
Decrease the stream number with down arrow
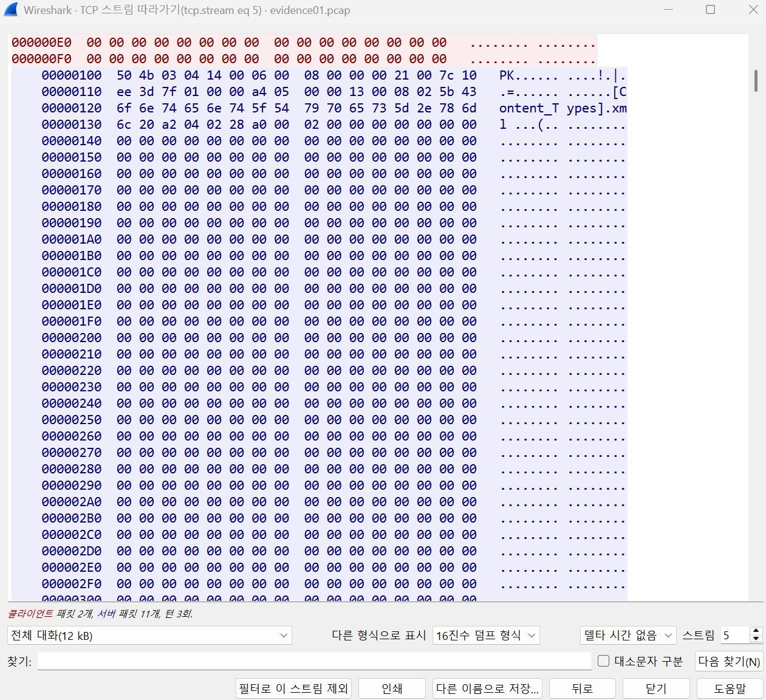(756, 640)
